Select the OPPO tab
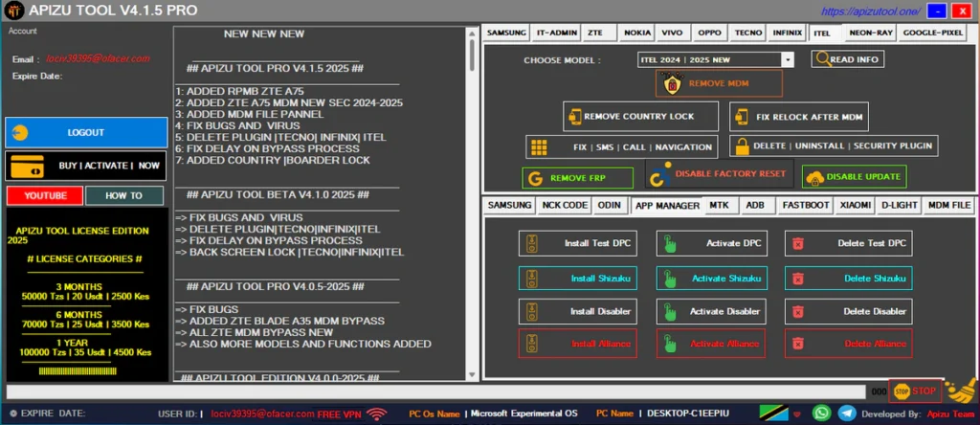Screen dimensions: 980x425 pos(709,33)
